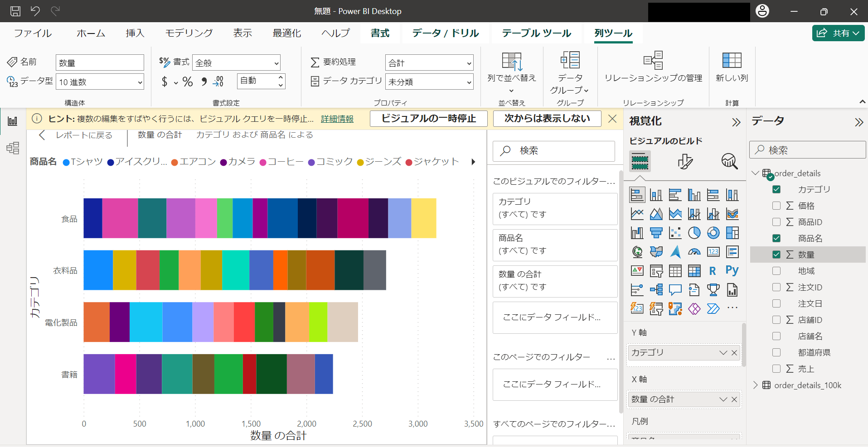Open the ファイル menu
The image size is (868, 447).
(33, 33)
